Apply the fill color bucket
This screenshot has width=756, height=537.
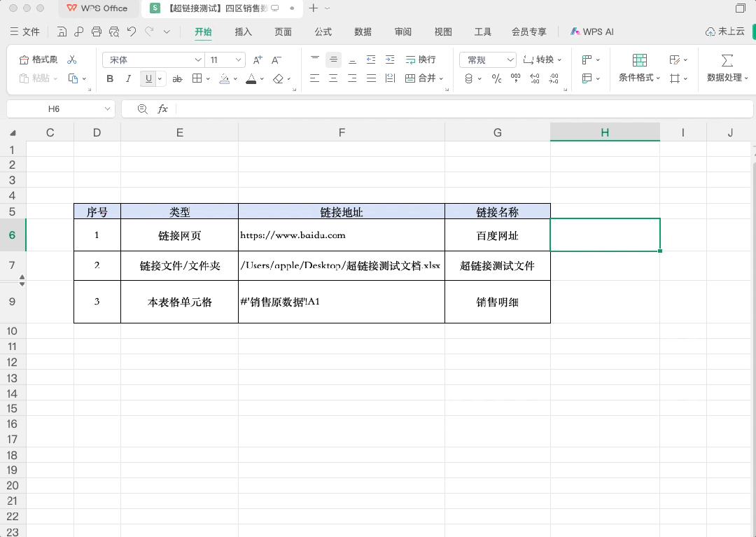tap(224, 78)
